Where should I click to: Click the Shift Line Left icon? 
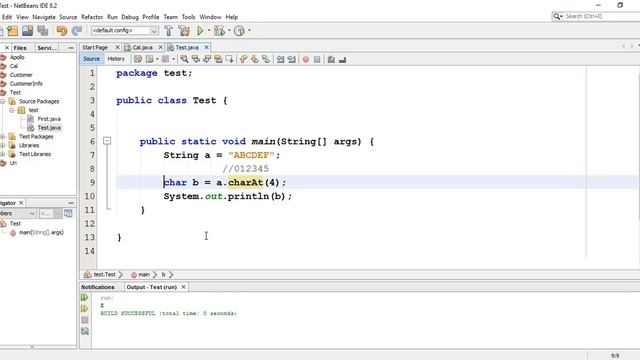pos(280,59)
